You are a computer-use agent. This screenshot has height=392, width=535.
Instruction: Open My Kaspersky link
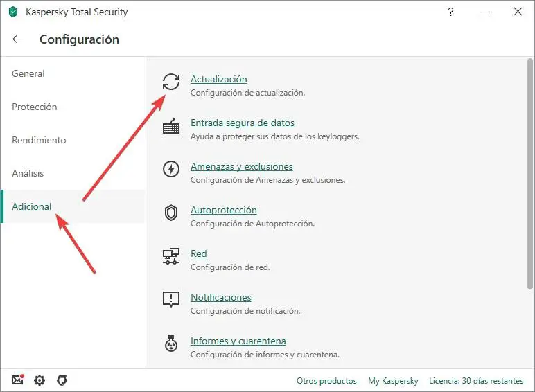pos(393,381)
